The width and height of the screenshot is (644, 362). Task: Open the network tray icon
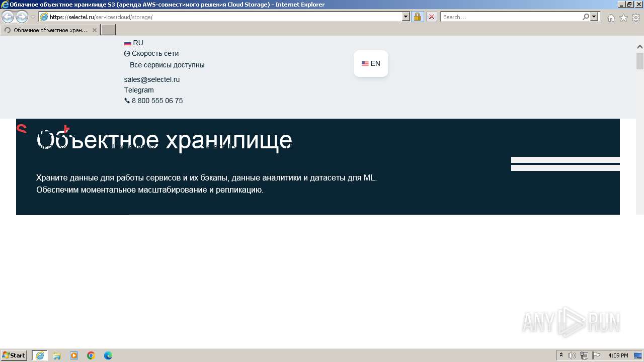click(584, 355)
